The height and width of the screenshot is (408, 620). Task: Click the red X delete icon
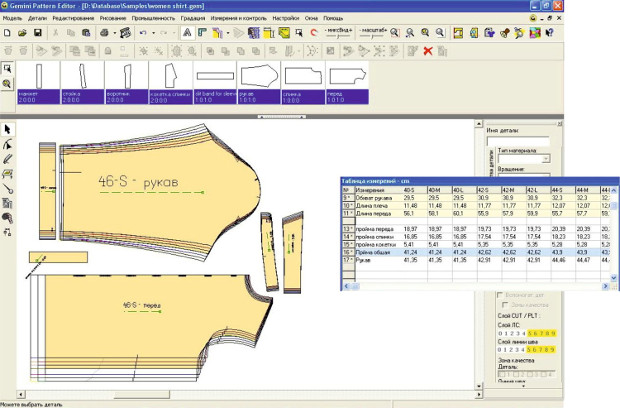[428, 50]
